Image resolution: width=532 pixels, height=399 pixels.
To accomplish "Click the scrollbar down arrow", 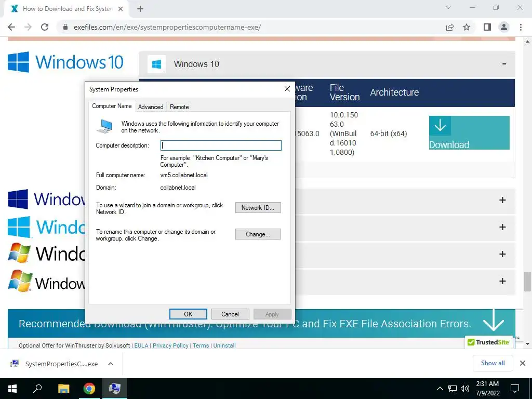I will [x=527, y=344].
